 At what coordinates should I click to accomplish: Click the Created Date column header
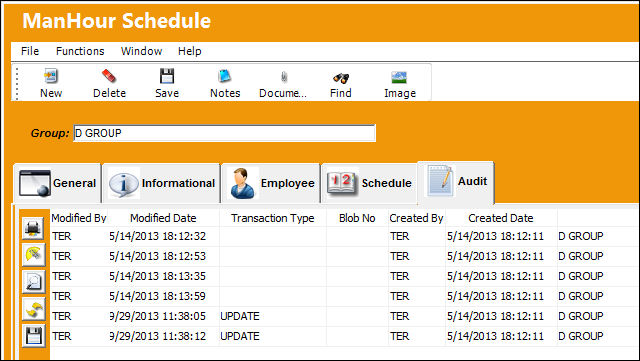coord(501,218)
